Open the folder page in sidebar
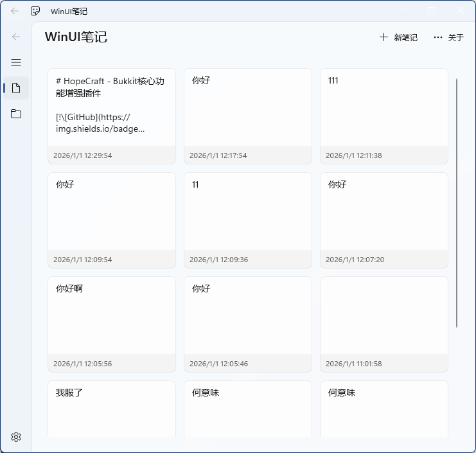The height and width of the screenshot is (453, 476). (16, 114)
